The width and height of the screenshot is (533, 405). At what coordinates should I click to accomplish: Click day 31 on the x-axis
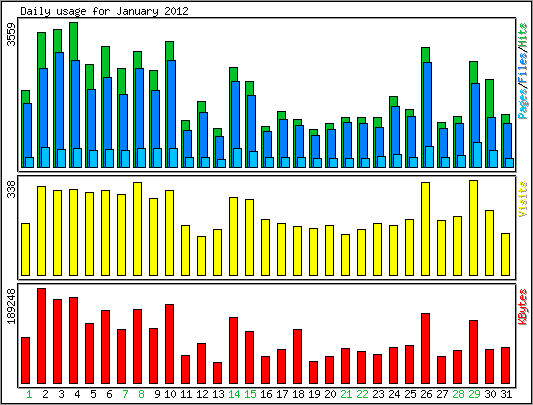(506, 394)
